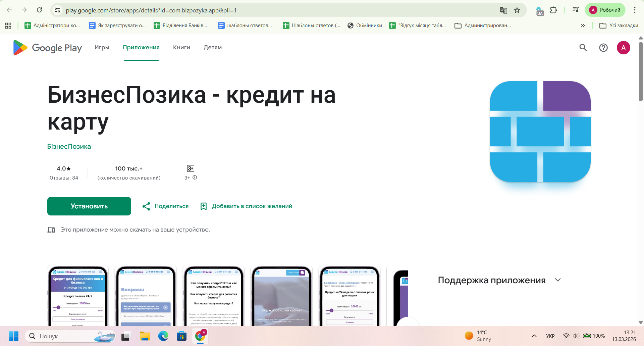This screenshot has height=346, width=644.
Task: Click the Поделиться share button
Action: pos(165,206)
